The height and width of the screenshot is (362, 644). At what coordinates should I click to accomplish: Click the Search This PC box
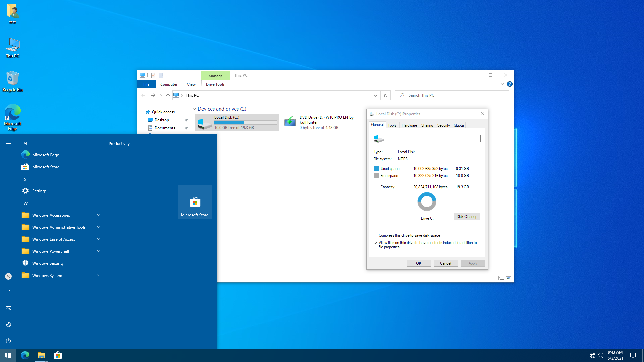coord(452,95)
